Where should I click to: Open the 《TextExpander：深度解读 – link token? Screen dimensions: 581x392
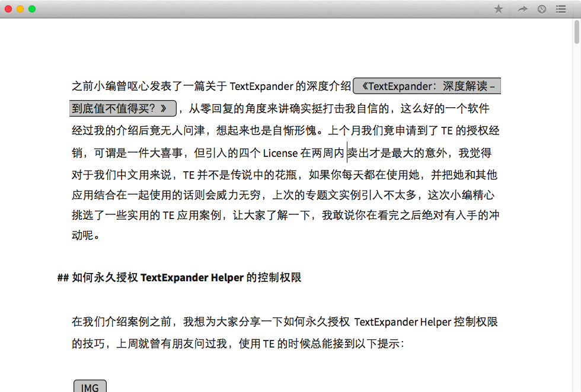click(427, 86)
